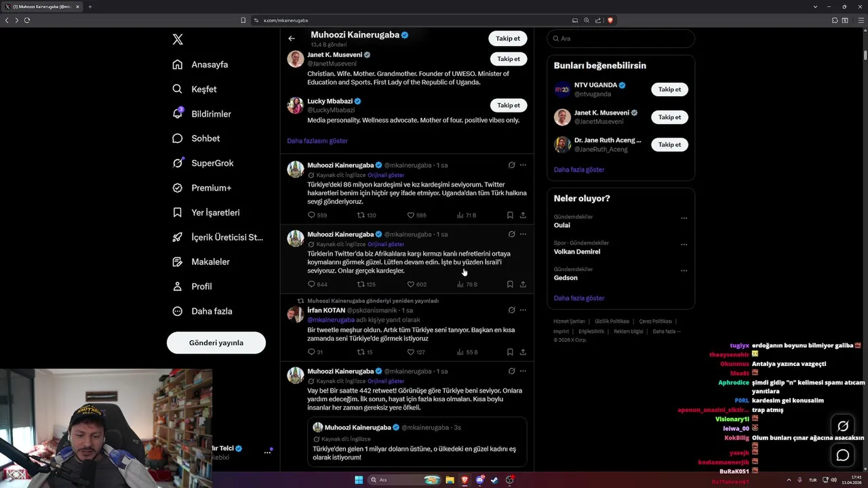
Task: Click Daha fazla göster under Neler oluyor
Action: 579,298
